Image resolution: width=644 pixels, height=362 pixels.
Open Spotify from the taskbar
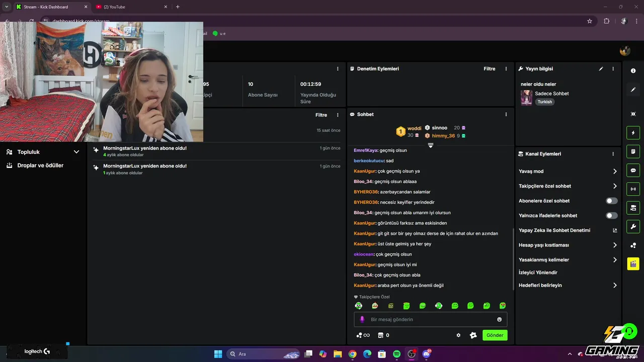pyautogui.click(x=396, y=354)
